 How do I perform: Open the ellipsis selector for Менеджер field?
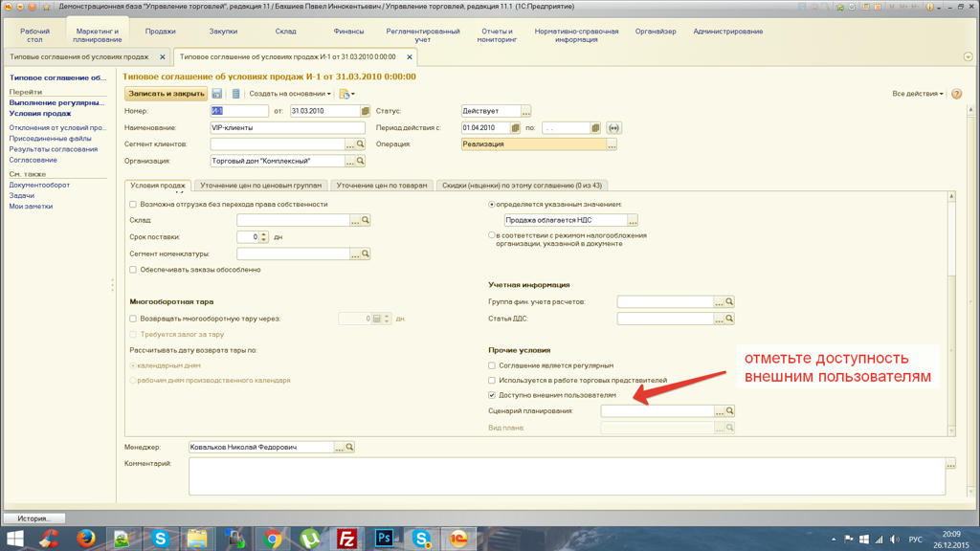click(340, 448)
